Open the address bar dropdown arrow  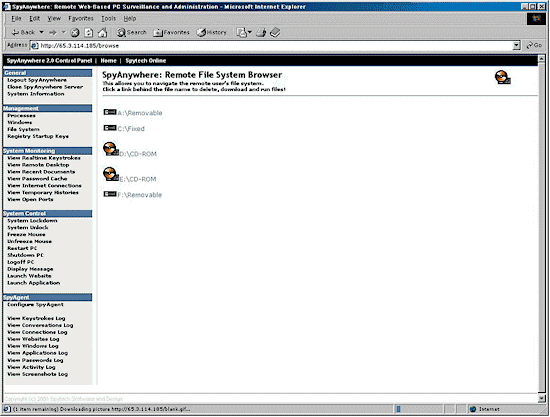tap(516, 45)
